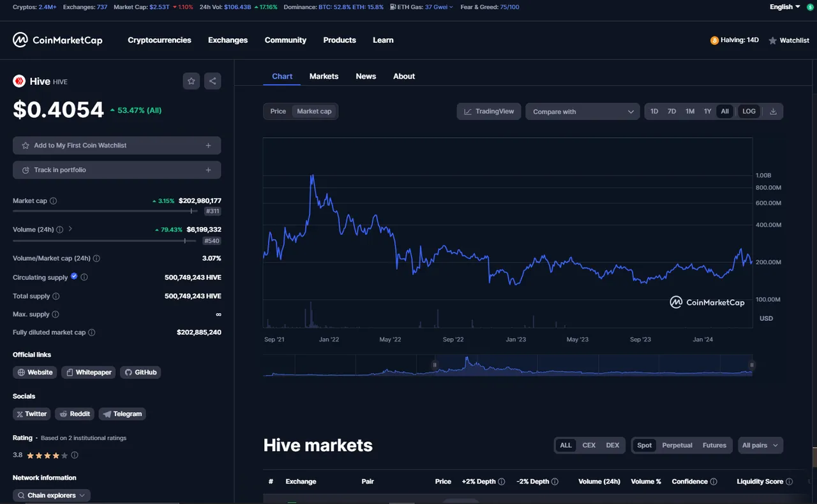Show Perpetual markets

pos(677,445)
